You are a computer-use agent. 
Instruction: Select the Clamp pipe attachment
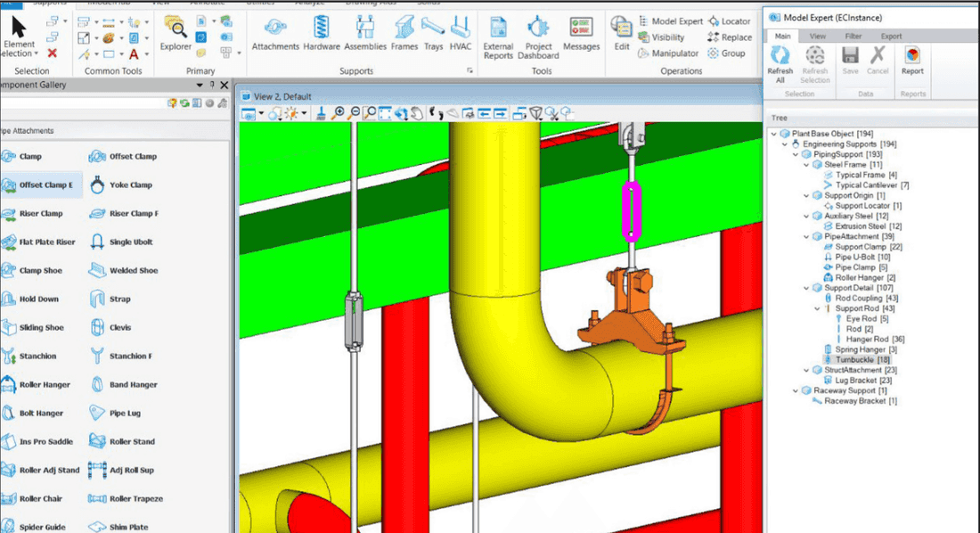coord(22,156)
